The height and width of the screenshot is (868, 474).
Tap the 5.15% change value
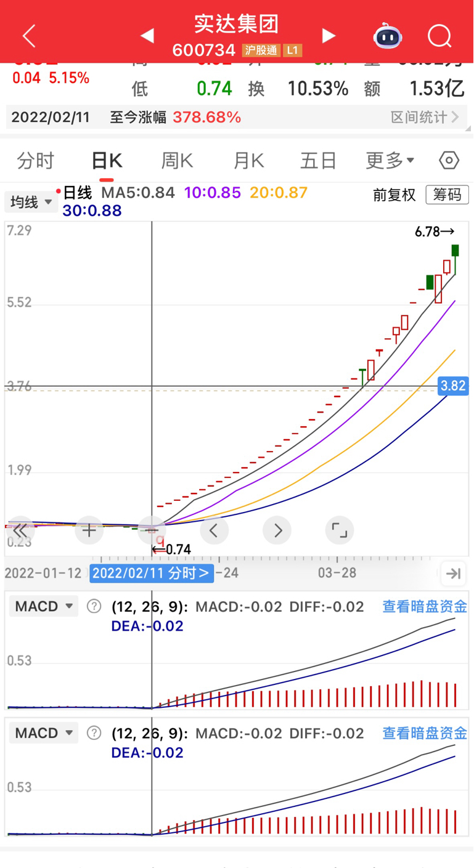coord(69,78)
